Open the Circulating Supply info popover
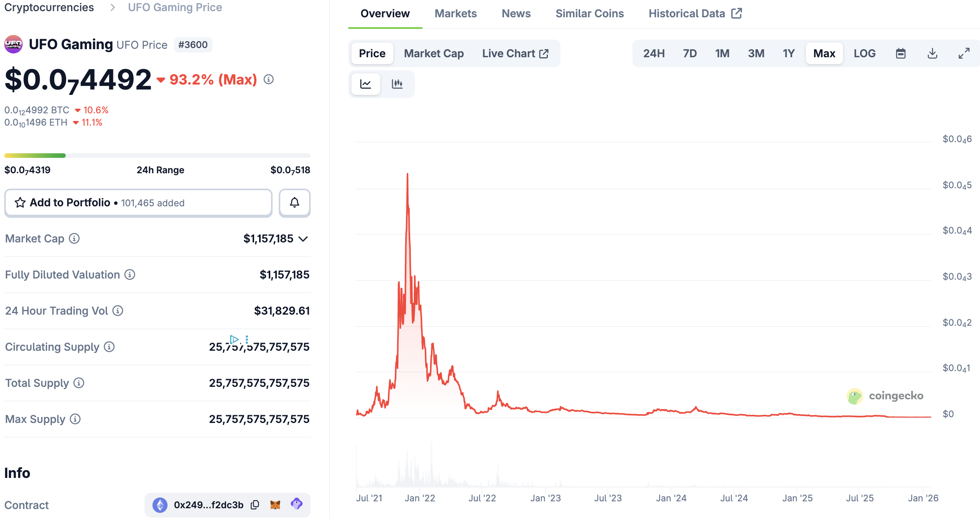Screen dimensions: 980x519 pos(109,347)
